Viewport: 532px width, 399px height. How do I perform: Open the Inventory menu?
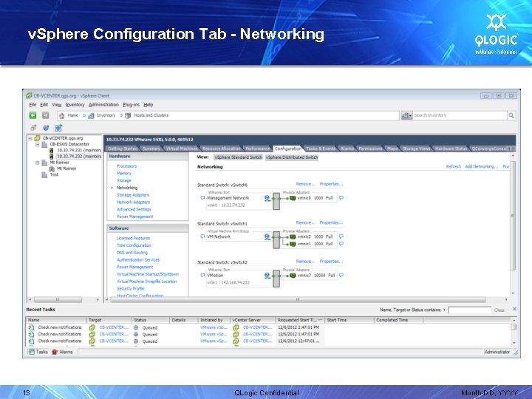click(75, 105)
